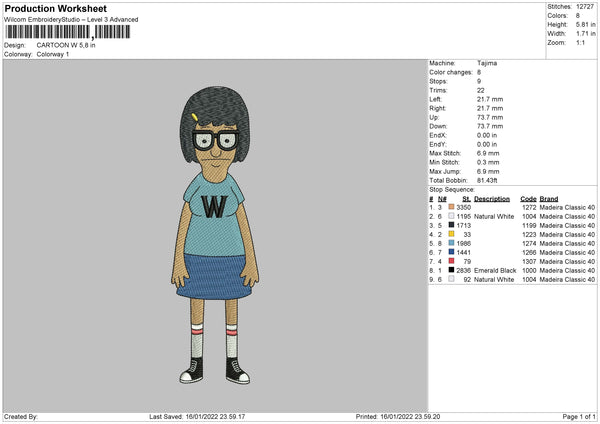
Task: Click the Down value "73.7 mm"
Action: (x=490, y=126)
